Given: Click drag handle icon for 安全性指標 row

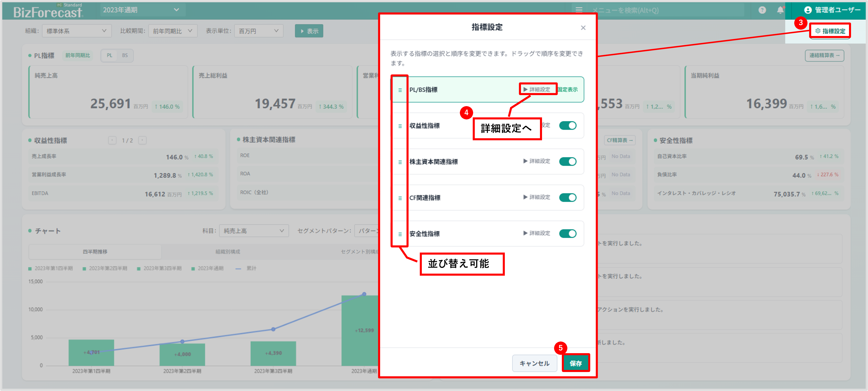Looking at the screenshot, I should pyautogui.click(x=400, y=234).
